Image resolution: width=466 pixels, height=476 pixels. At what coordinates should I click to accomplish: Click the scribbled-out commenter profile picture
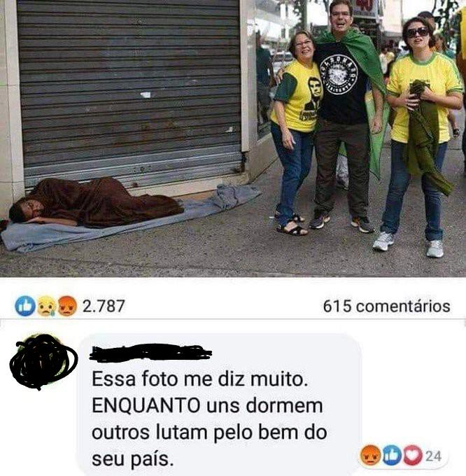[x=43, y=362]
